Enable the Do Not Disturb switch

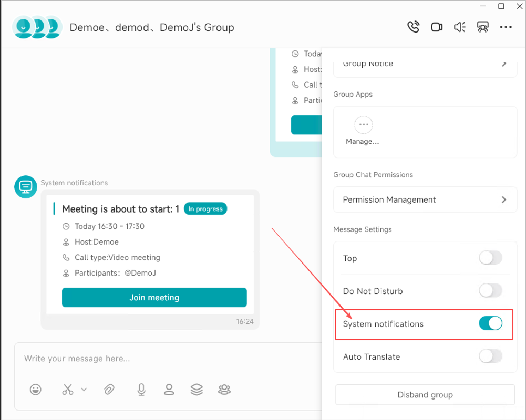point(490,291)
